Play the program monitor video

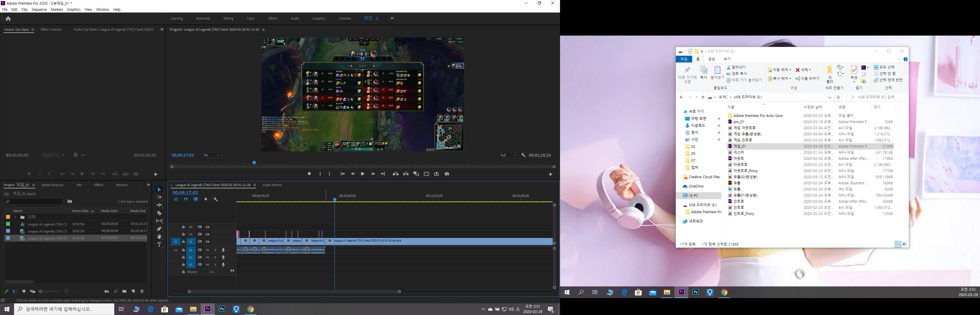pyautogui.click(x=363, y=174)
